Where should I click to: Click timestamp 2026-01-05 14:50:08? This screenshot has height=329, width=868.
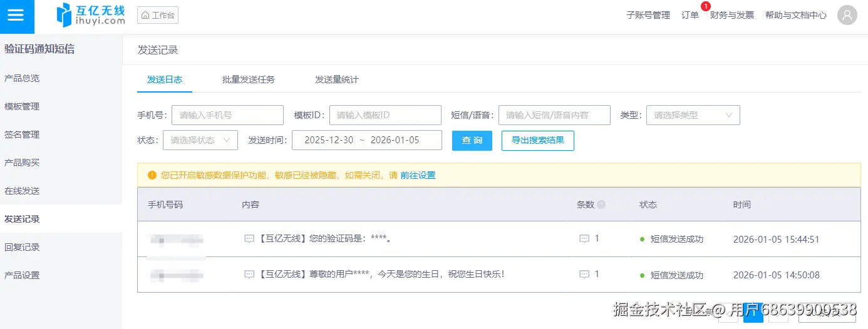tap(777, 275)
